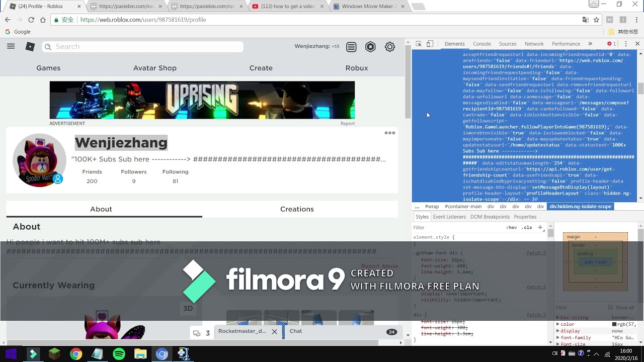Activate the DevTools inspect element picker

[x=419, y=44]
